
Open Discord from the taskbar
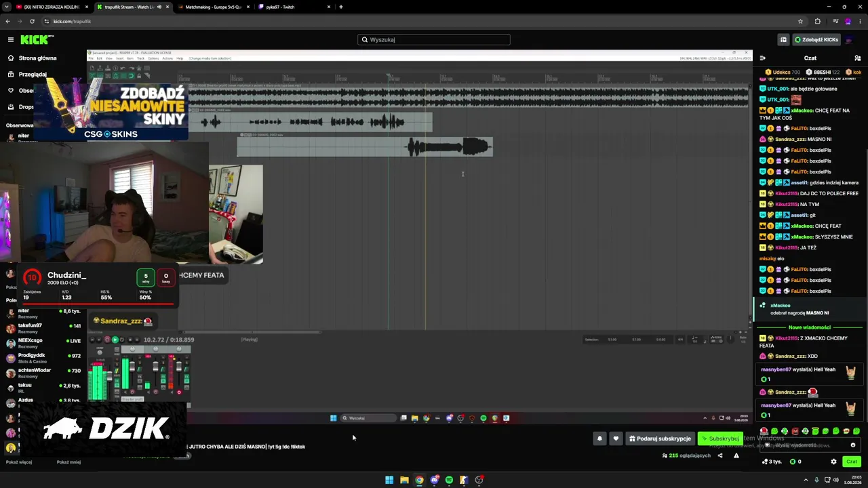coord(434,480)
